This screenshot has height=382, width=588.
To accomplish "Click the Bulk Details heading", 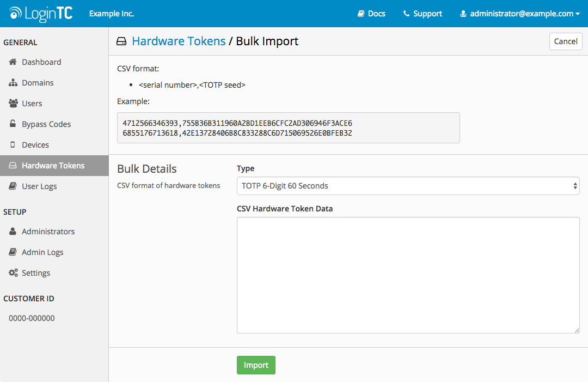I will (x=147, y=169).
